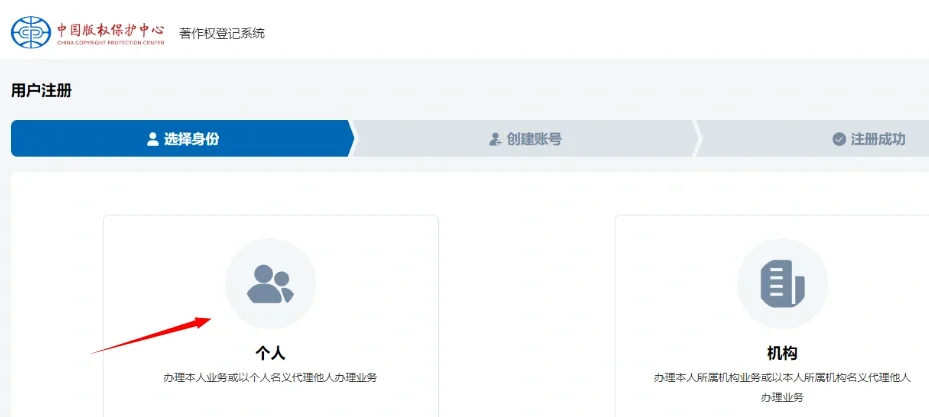Click the add-user icon beside 创建账号
The height and width of the screenshot is (417, 929).
pos(494,139)
